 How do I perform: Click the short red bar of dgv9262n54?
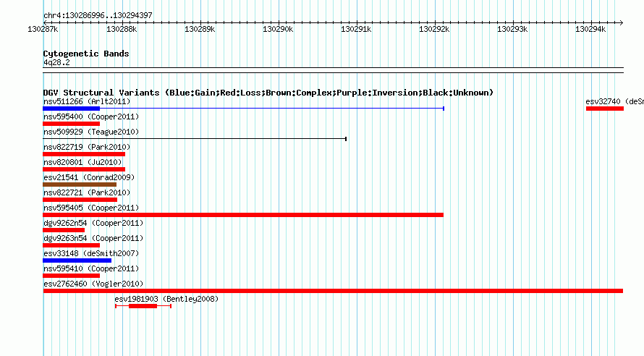click(x=64, y=230)
